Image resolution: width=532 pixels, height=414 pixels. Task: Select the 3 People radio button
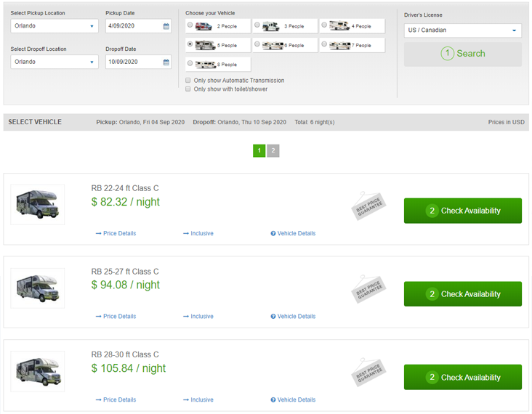click(x=257, y=25)
